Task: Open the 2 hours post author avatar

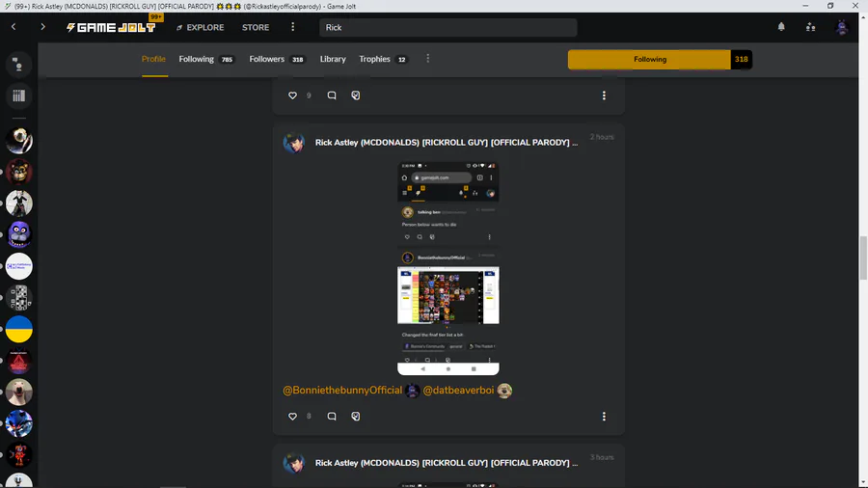Action: pos(294,143)
